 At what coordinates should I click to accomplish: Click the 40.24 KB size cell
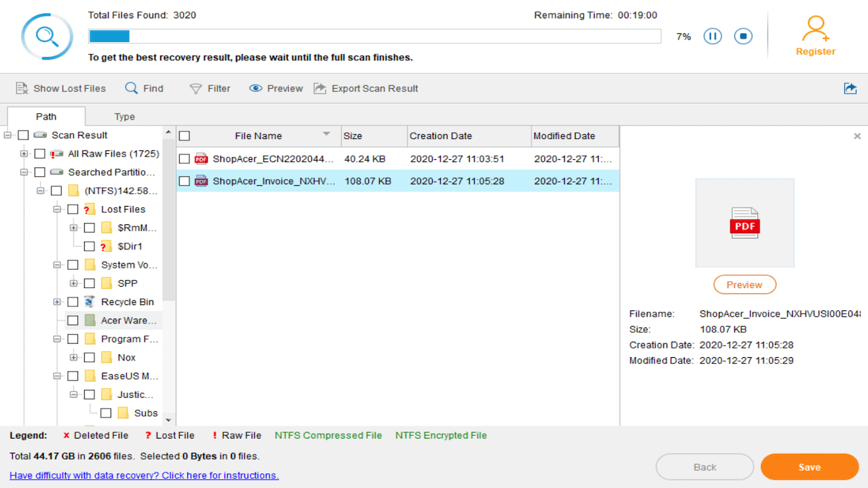365,159
